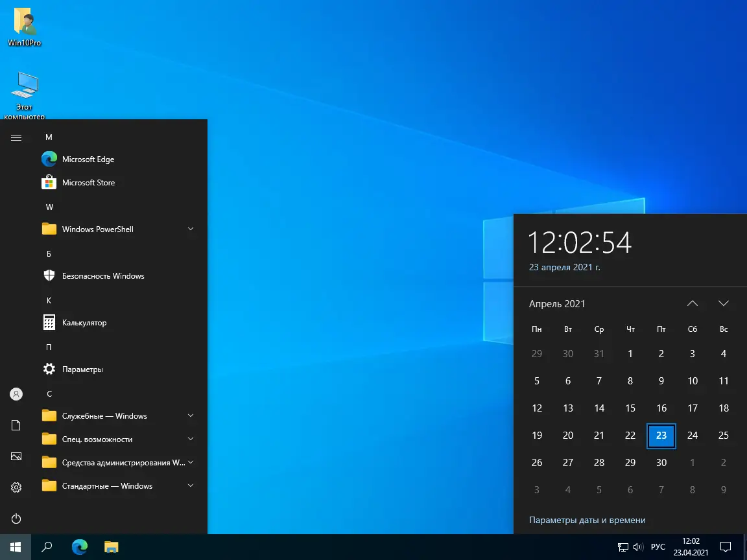Click the Windows Start button on taskbar

pos(16,547)
